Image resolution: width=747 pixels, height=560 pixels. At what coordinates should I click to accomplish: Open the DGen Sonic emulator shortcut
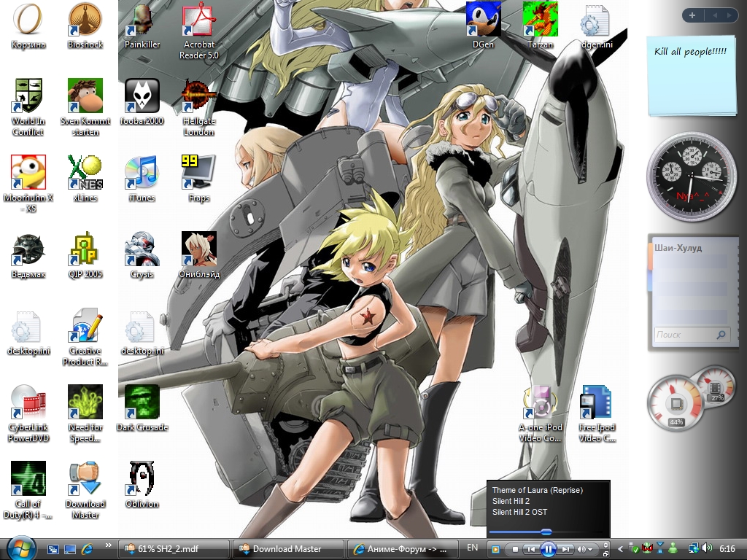(x=483, y=26)
